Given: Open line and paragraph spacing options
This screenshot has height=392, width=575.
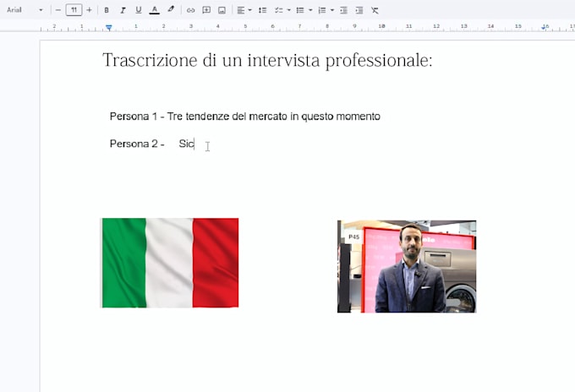Looking at the screenshot, I should coord(263,10).
